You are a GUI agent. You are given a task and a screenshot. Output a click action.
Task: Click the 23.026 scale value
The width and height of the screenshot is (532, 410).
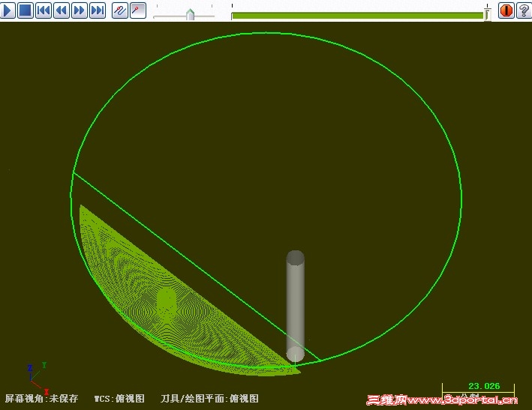[x=484, y=386]
